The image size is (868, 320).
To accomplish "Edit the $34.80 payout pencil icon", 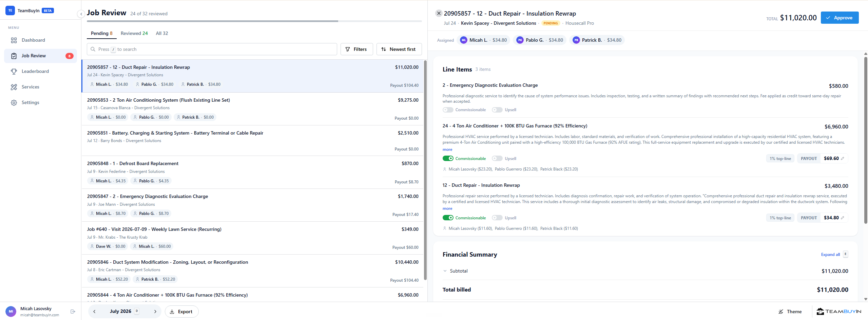I will click(x=843, y=218).
